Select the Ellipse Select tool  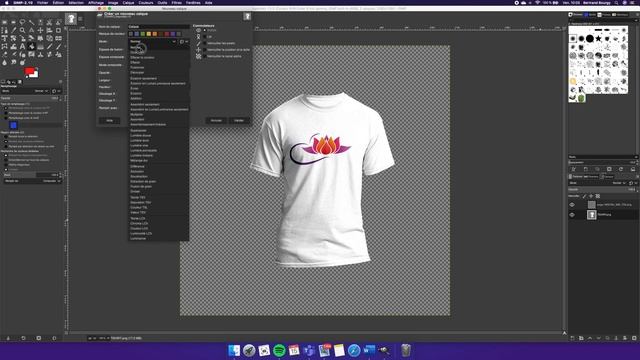coord(13,22)
